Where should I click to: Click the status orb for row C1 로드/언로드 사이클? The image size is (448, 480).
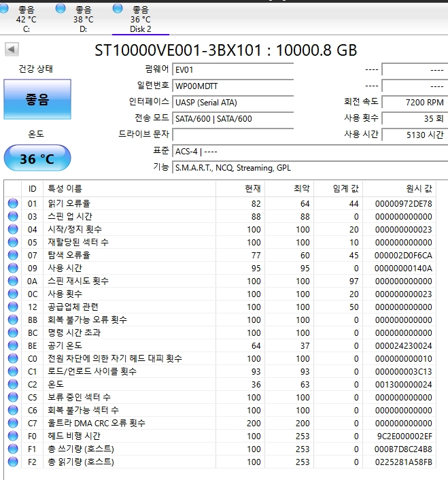coord(13,371)
